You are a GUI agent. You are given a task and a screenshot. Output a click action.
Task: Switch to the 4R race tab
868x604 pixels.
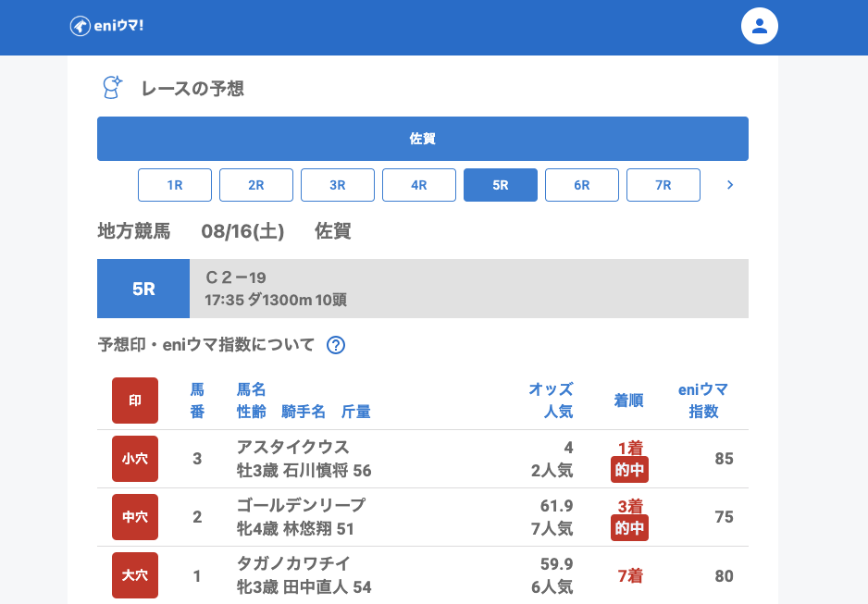(x=419, y=185)
